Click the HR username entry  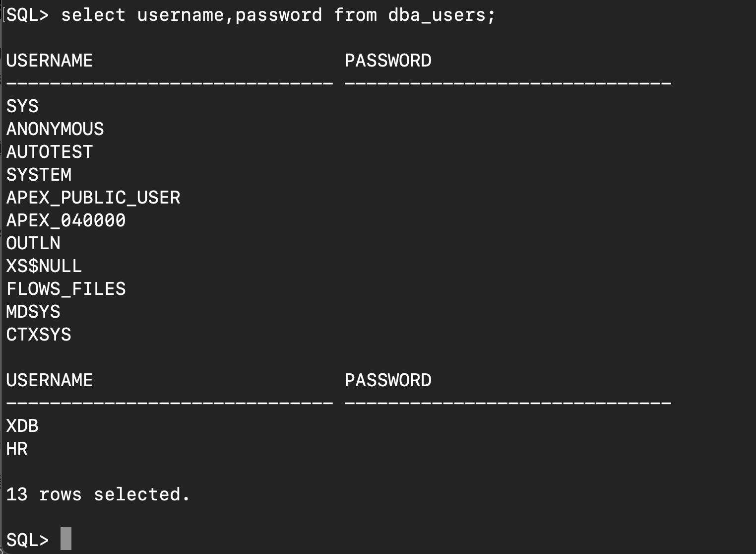[17, 449]
